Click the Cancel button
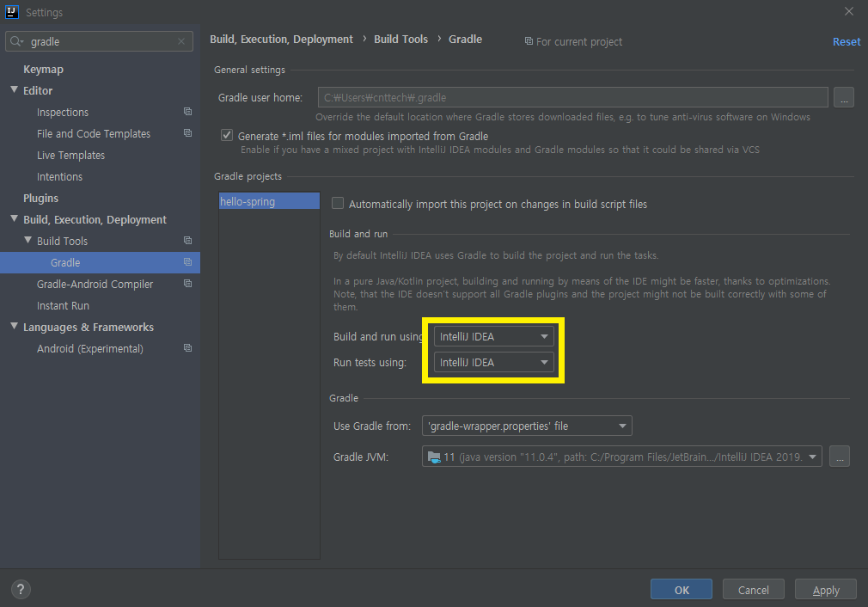 coord(754,590)
